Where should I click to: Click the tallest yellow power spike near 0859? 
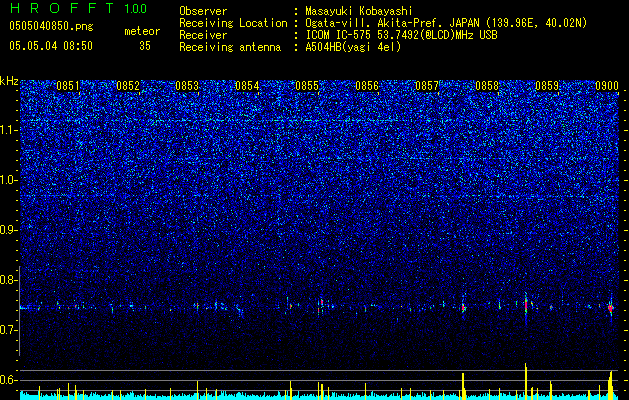click(x=526, y=381)
